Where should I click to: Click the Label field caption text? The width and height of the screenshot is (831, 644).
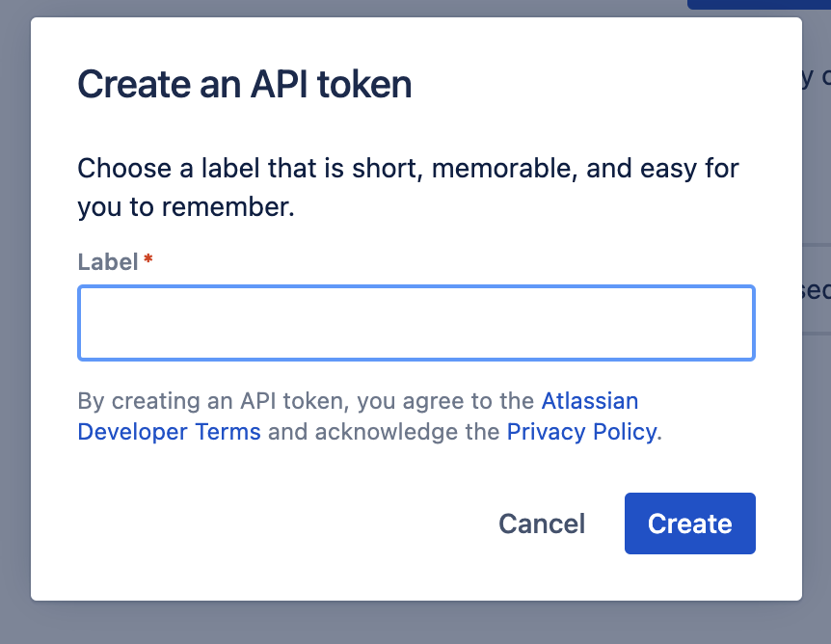[109, 261]
